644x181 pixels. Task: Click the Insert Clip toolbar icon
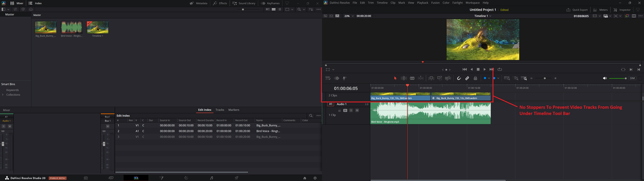[431, 78]
